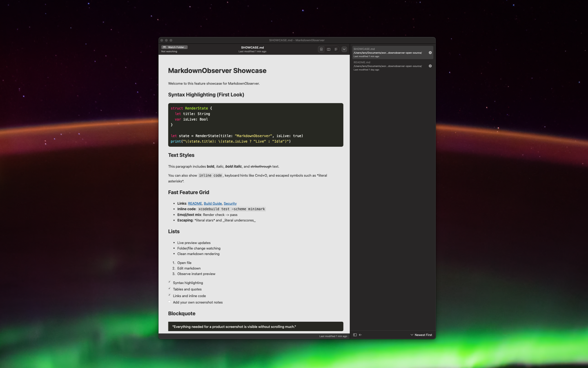The height and width of the screenshot is (368, 588).
Task: Switch to the two-column book view icon
Action: [x=328, y=49]
